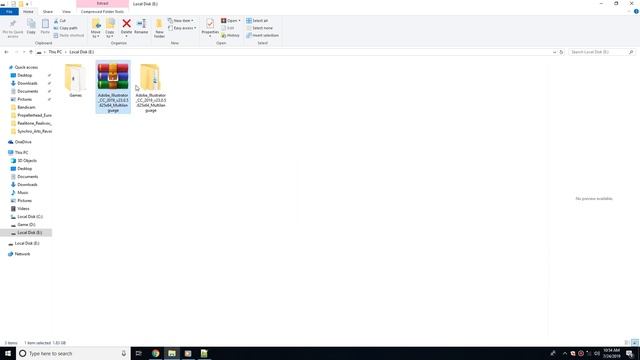The image size is (640, 360).
Task: Click the Extract contextual tab
Action: (102, 4)
